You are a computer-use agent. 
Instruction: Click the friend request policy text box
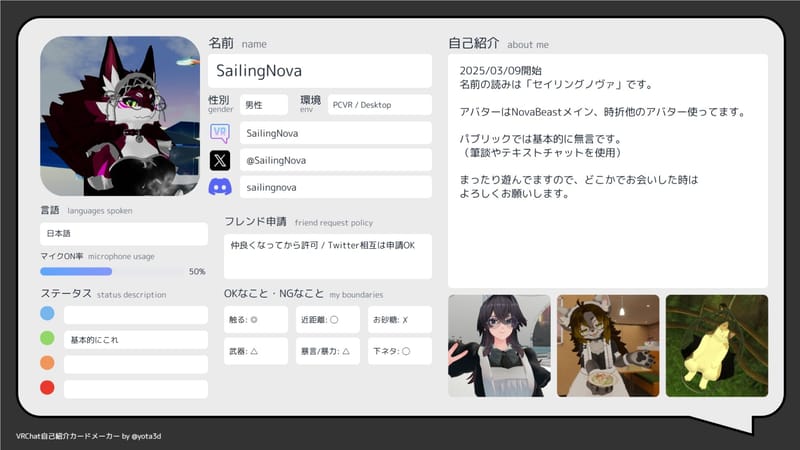328,256
